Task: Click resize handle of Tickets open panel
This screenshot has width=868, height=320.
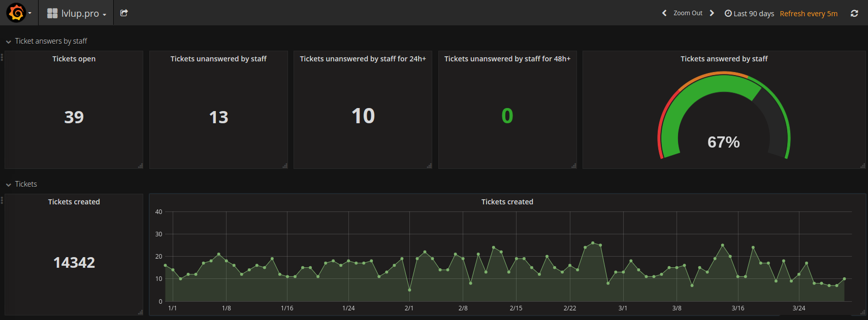Action: pos(140,166)
